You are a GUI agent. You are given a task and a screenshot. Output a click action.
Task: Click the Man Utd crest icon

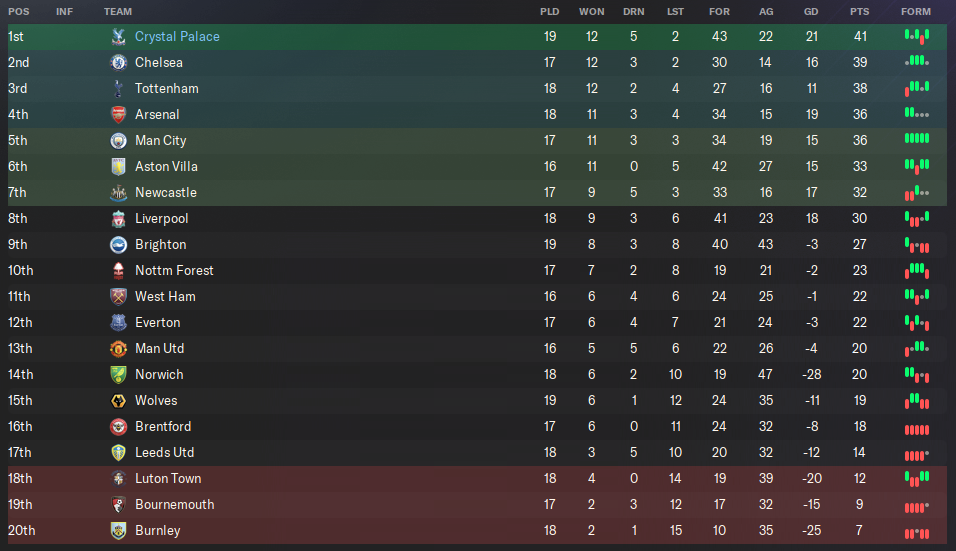coord(118,349)
